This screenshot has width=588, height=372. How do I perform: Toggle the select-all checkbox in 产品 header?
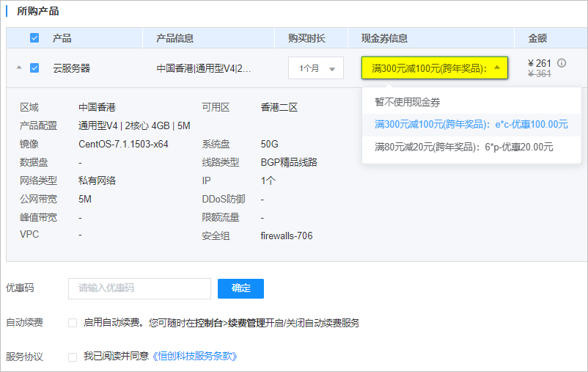[x=34, y=38]
